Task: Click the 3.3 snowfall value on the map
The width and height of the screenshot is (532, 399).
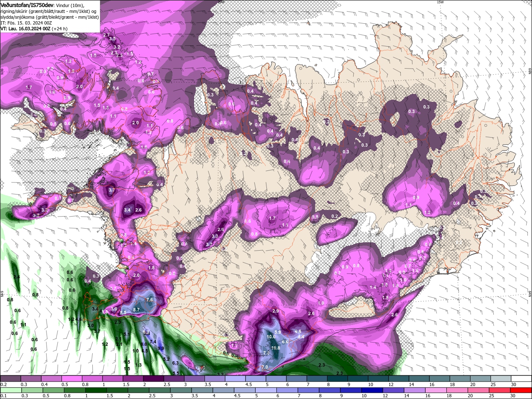Action: tap(215, 236)
